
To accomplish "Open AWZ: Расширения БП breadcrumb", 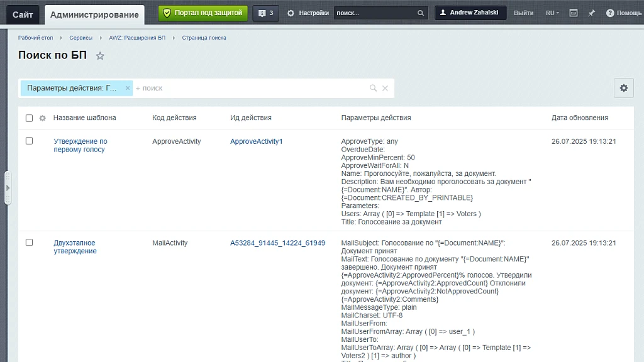I will 137,38.
